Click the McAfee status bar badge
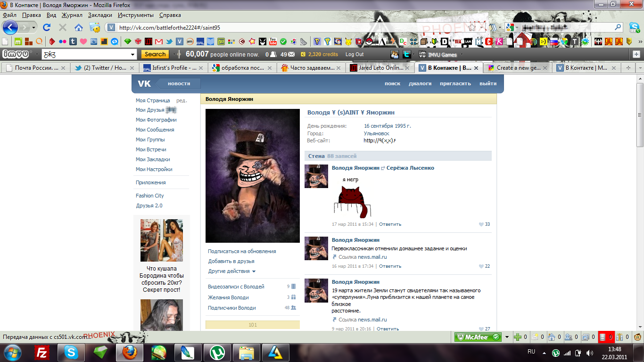 coord(479,337)
